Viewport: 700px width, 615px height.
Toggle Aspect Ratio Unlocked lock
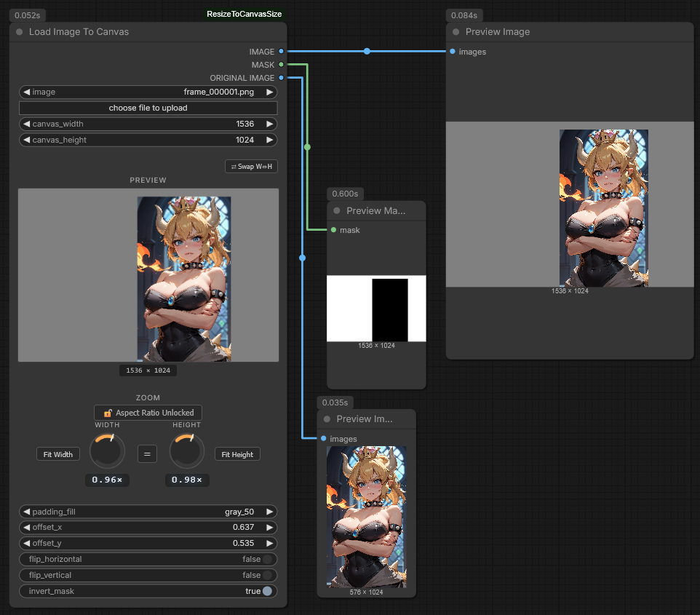[x=148, y=413]
